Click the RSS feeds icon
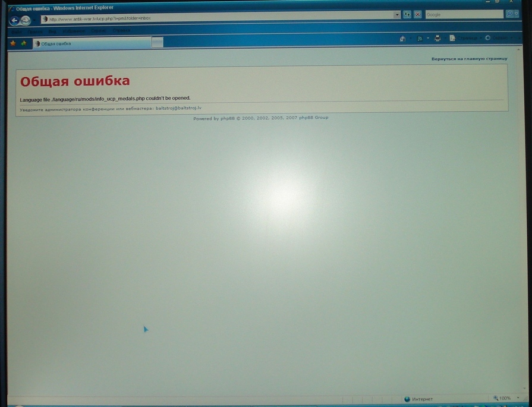This screenshot has height=407, width=532. point(420,39)
